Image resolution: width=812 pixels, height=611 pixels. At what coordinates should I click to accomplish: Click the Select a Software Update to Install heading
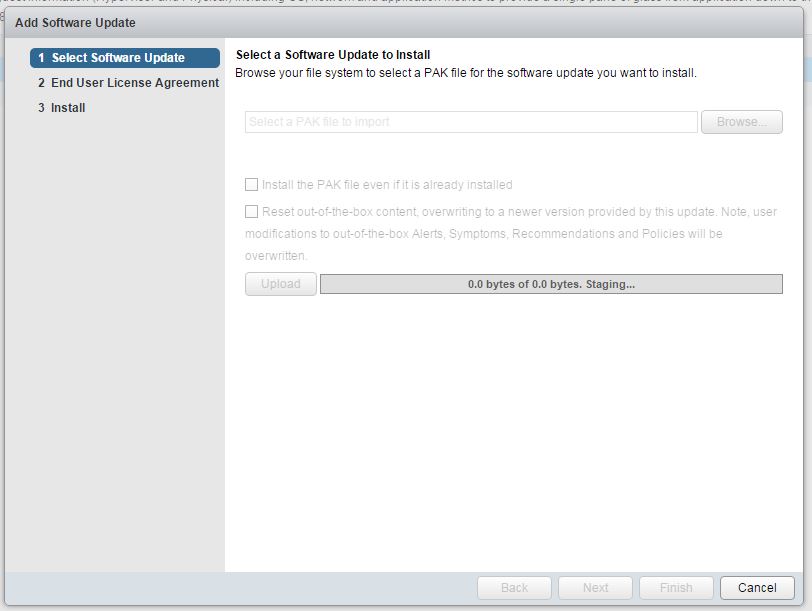pos(333,55)
